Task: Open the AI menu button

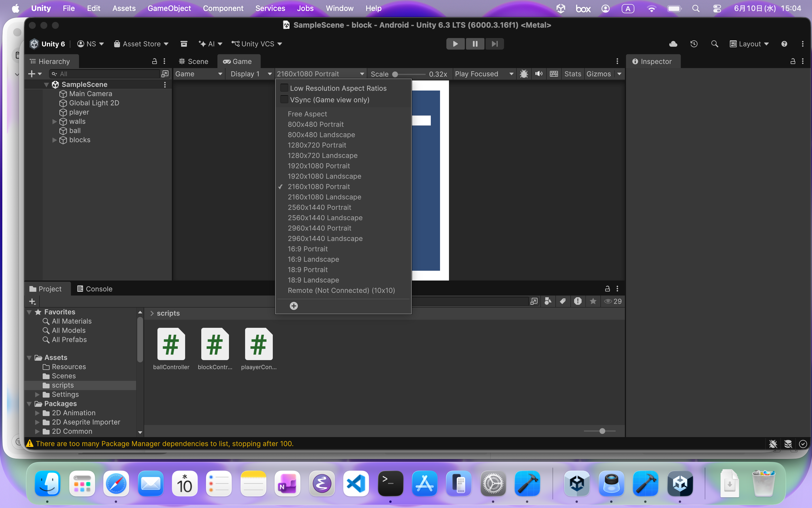Action: point(210,44)
